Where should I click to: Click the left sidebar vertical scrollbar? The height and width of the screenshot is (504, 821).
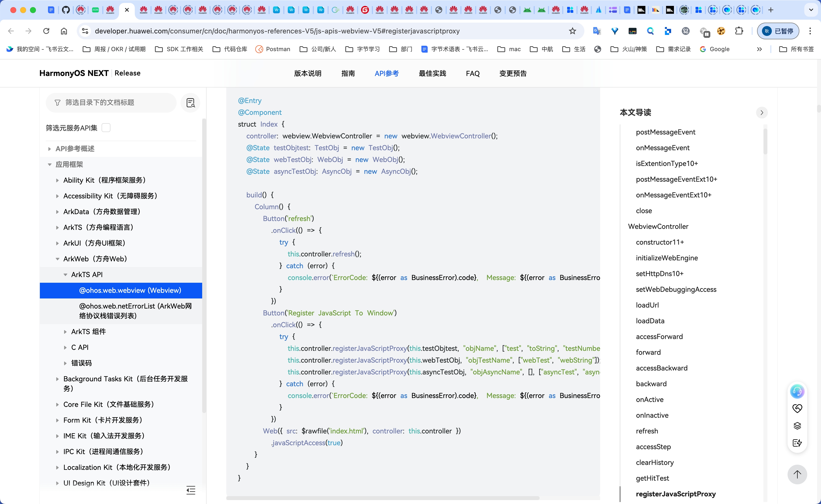point(204,265)
